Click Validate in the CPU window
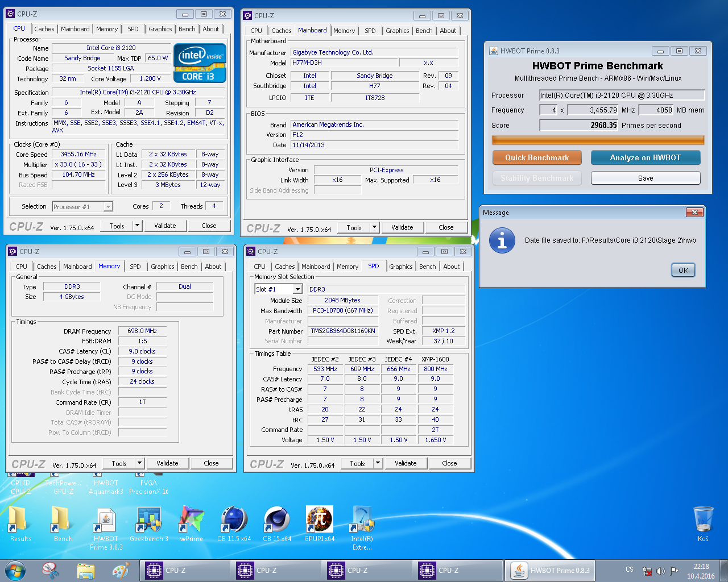 (165, 226)
